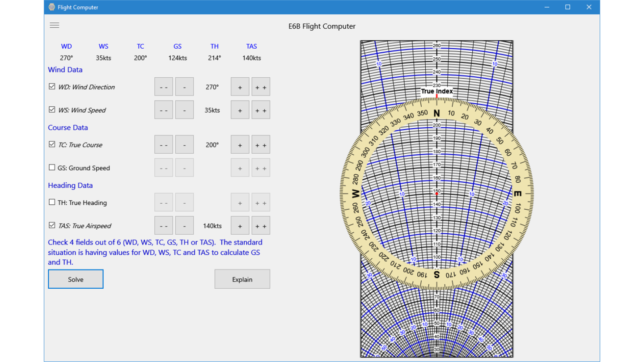The height and width of the screenshot is (362, 644).
Task: Click the WD header in summary row
Action: [x=66, y=46]
